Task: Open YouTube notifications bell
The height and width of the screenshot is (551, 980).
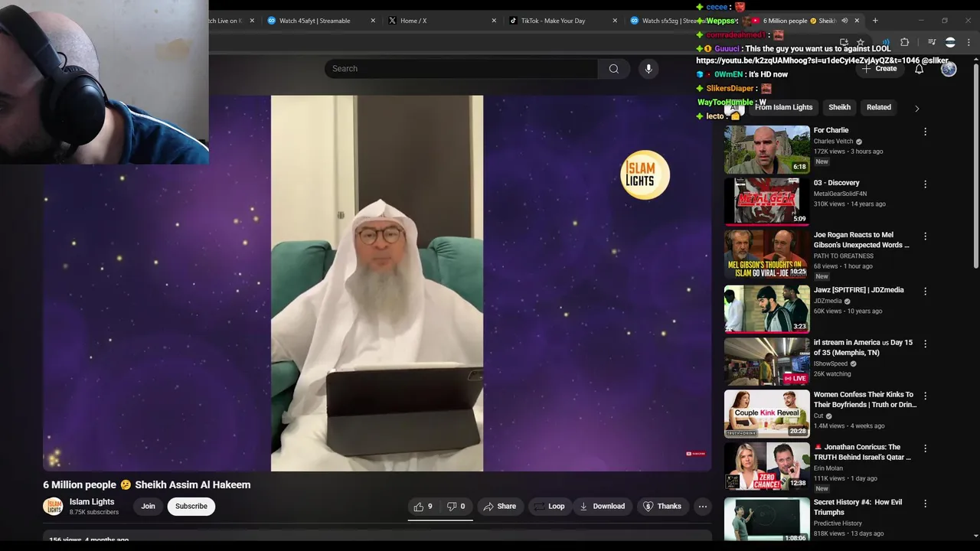Action: pyautogui.click(x=919, y=69)
